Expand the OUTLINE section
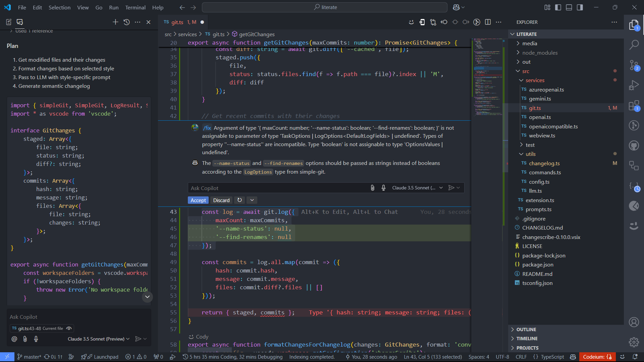 pyautogui.click(x=526, y=329)
